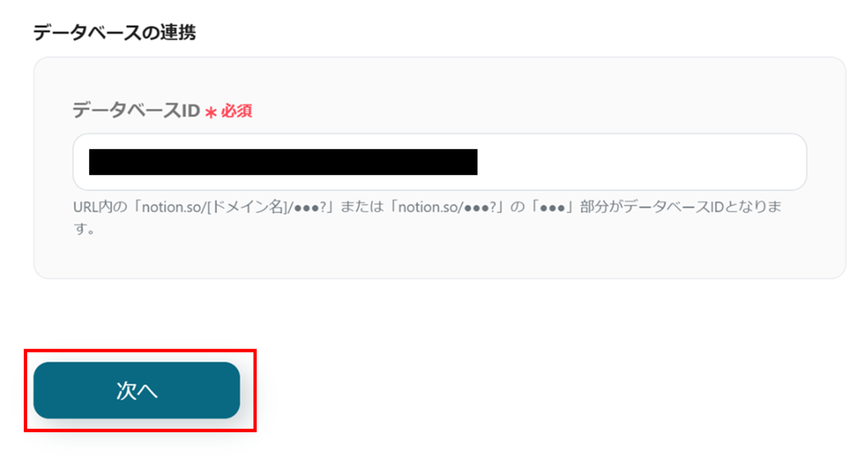Click 次 character on the teal button
The image size is (868, 462).
(126, 390)
